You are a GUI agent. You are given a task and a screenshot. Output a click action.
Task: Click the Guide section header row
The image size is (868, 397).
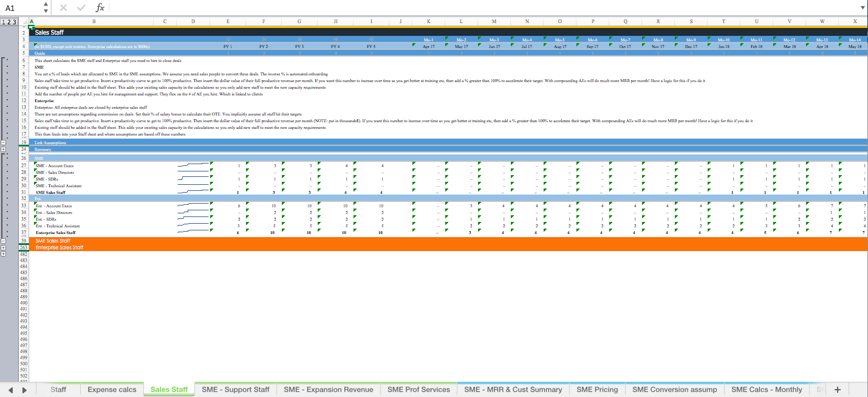(x=448, y=53)
